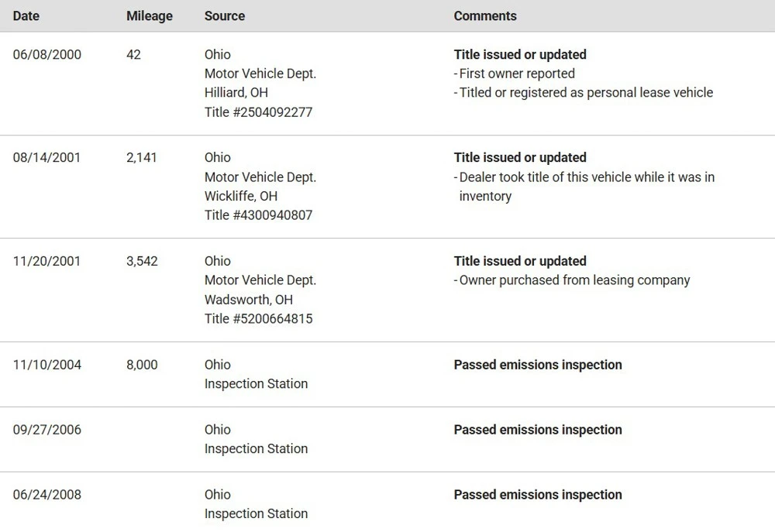Click the Mileage column header

click(x=150, y=15)
